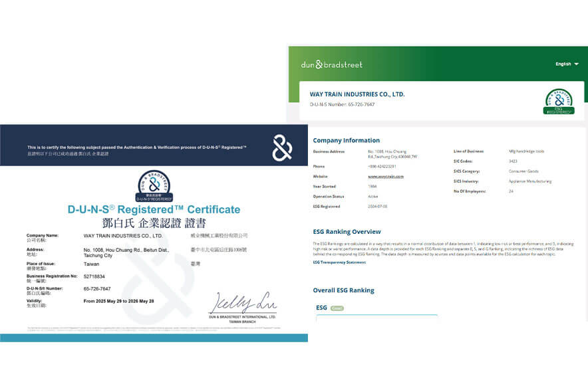Click the ESG Registered date "2024-07-08"

coord(378,207)
